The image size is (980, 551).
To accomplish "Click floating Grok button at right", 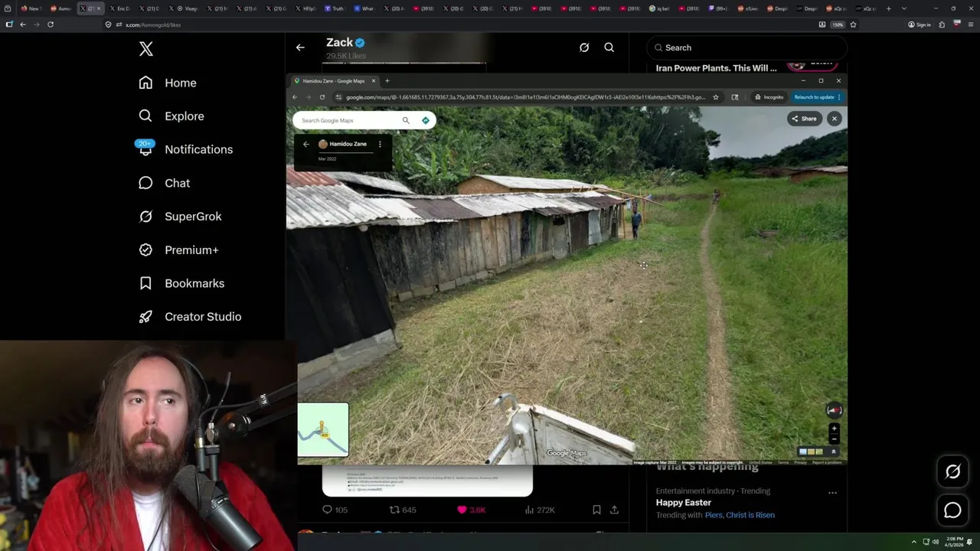I will [952, 472].
